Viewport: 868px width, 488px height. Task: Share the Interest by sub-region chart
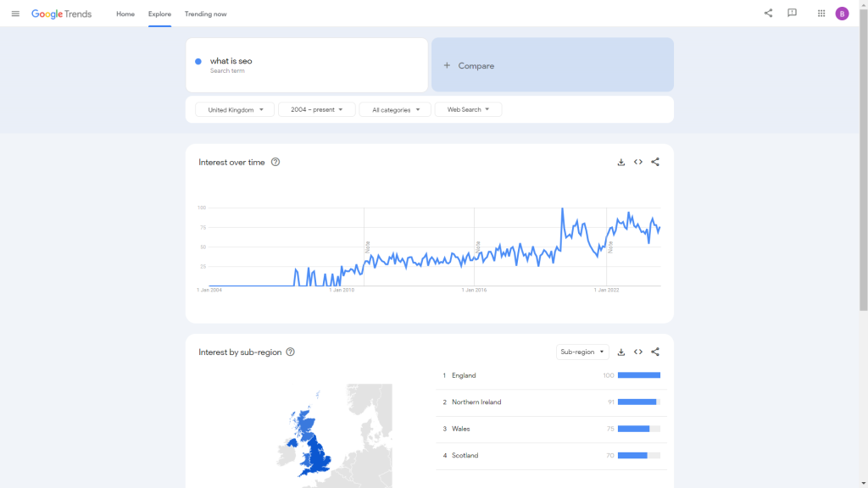[655, 352]
